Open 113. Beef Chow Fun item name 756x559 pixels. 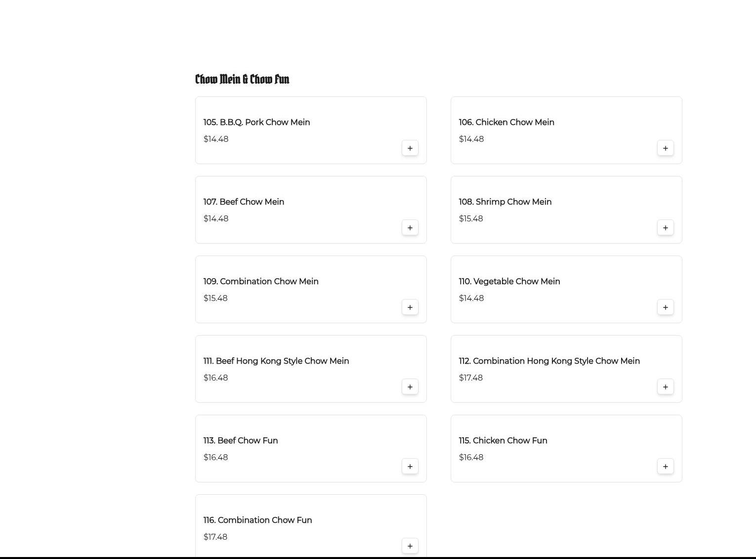241,440
